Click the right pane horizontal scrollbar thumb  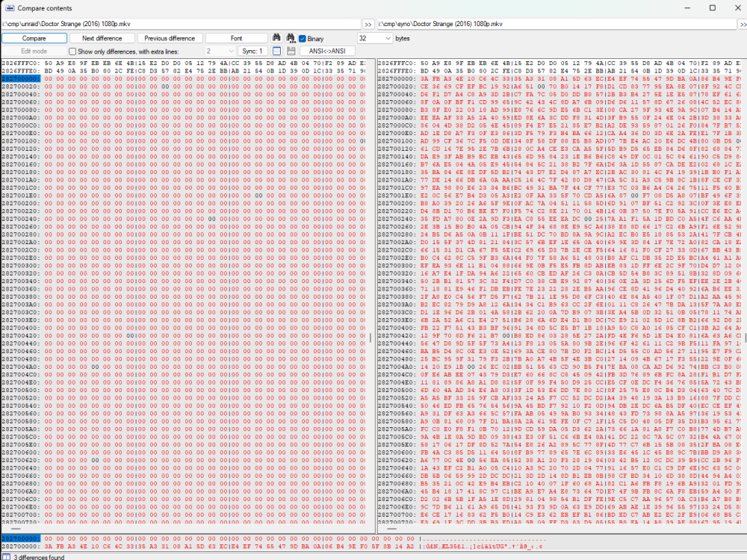point(392,529)
